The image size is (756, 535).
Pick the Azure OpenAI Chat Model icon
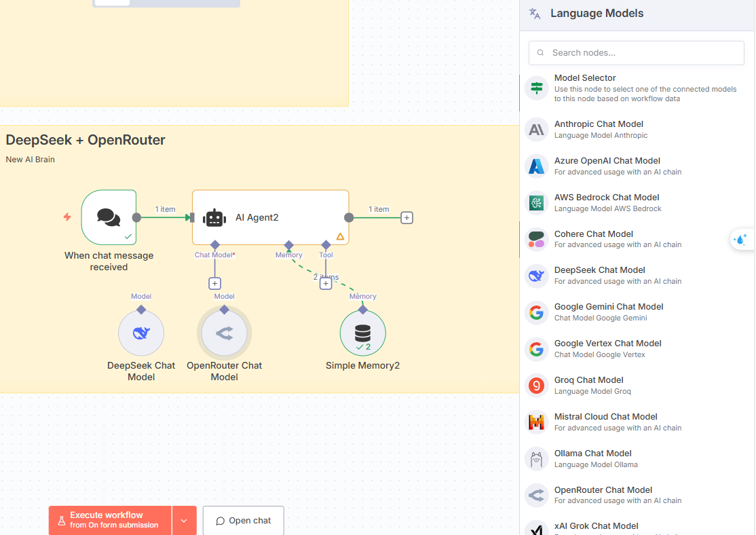pyautogui.click(x=537, y=166)
